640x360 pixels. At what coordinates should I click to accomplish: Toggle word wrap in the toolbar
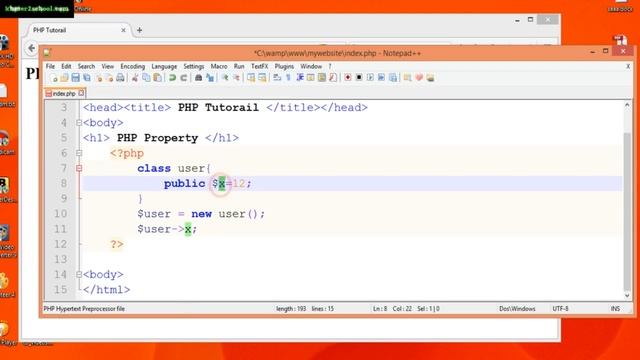pyautogui.click(x=277, y=78)
